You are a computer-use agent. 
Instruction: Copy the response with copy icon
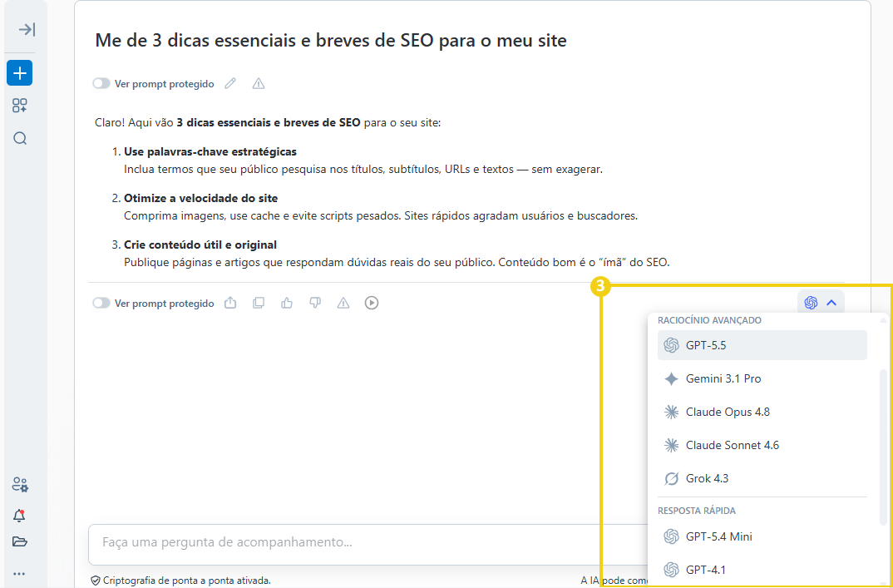click(259, 303)
